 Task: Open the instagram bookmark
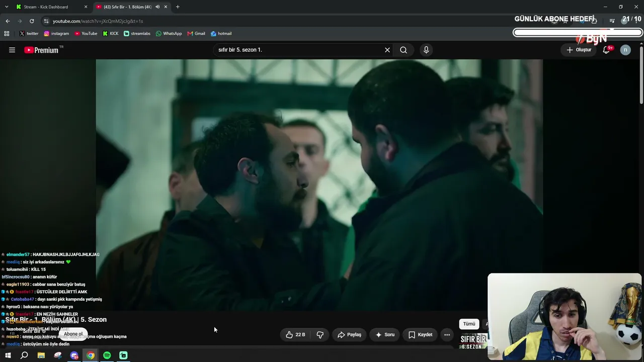(56, 34)
